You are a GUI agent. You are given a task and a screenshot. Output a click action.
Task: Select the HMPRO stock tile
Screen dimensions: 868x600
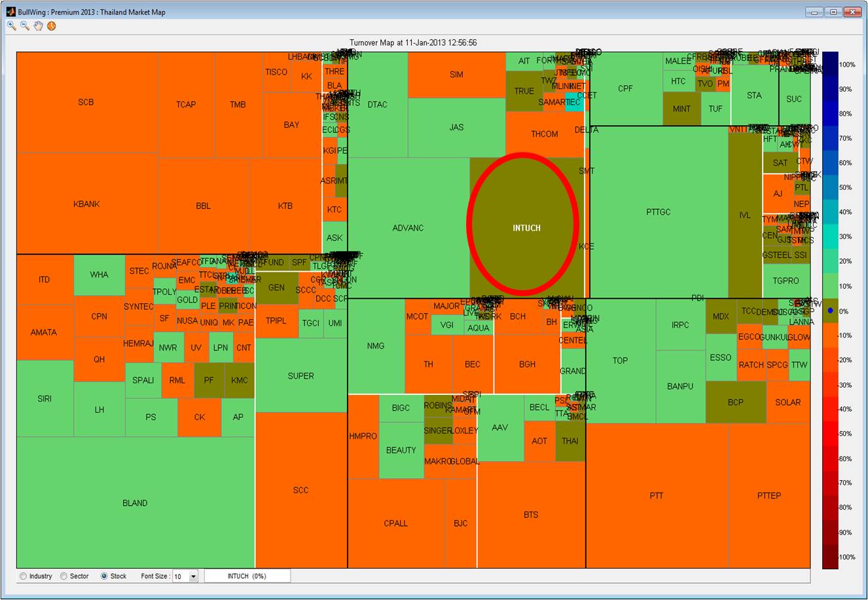point(363,436)
